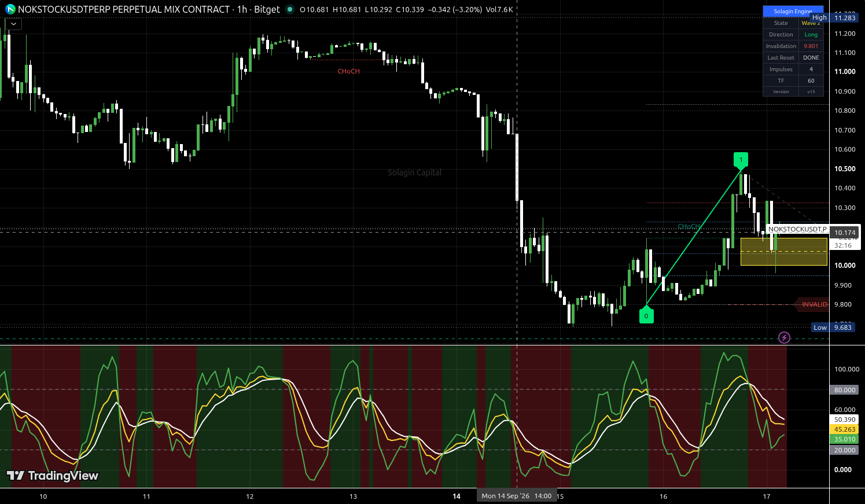Click the Direction value Long

click(811, 35)
